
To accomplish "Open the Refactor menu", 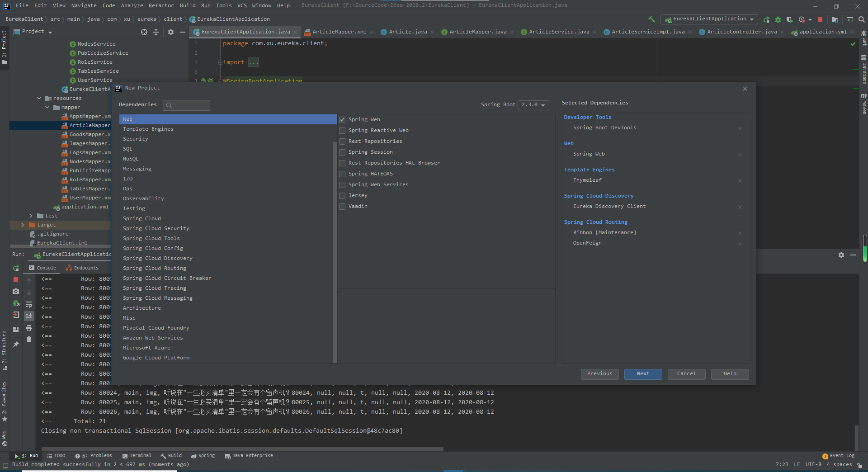I will pyautogui.click(x=161, y=5).
